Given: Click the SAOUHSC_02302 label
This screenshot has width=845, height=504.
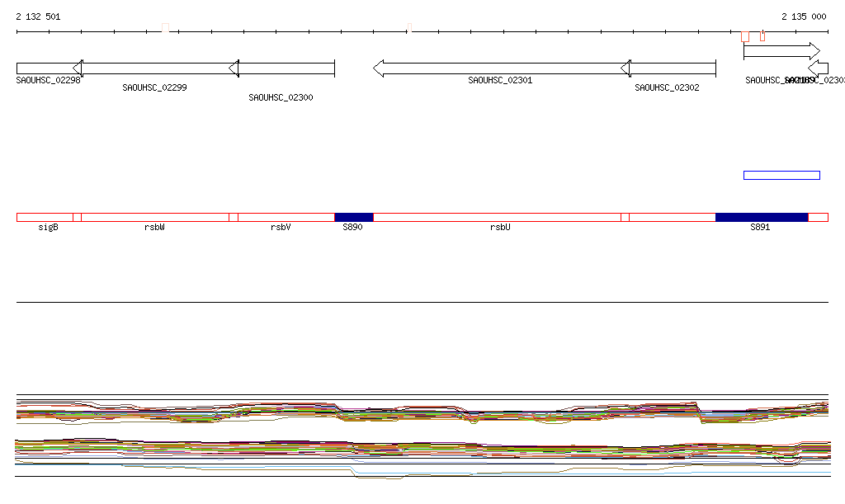Looking at the screenshot, I should point(667,87).
